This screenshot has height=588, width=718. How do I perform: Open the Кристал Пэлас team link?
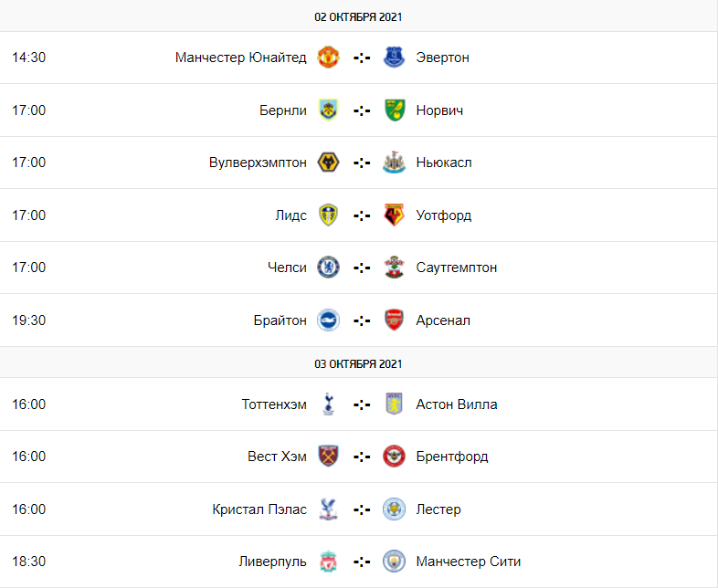coord(259,509)
